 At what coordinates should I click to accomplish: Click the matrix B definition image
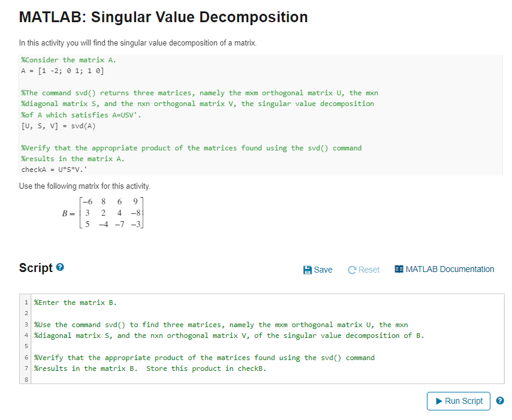point(102,213)
